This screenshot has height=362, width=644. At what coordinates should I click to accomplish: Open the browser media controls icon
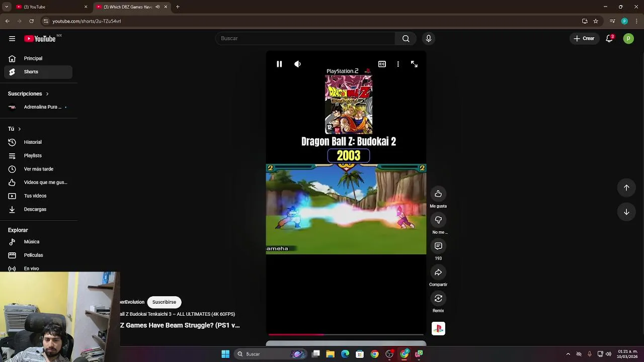tap(612, 21)
